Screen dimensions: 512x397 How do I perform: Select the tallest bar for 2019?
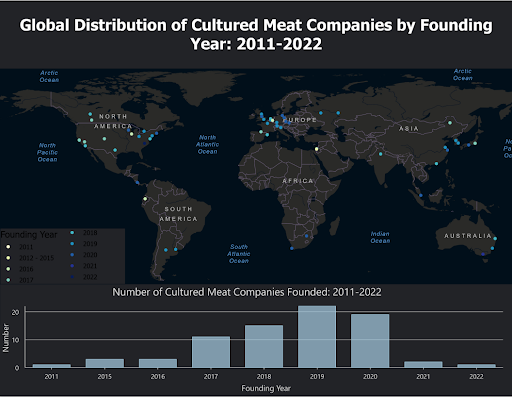[x=317, y=336]
